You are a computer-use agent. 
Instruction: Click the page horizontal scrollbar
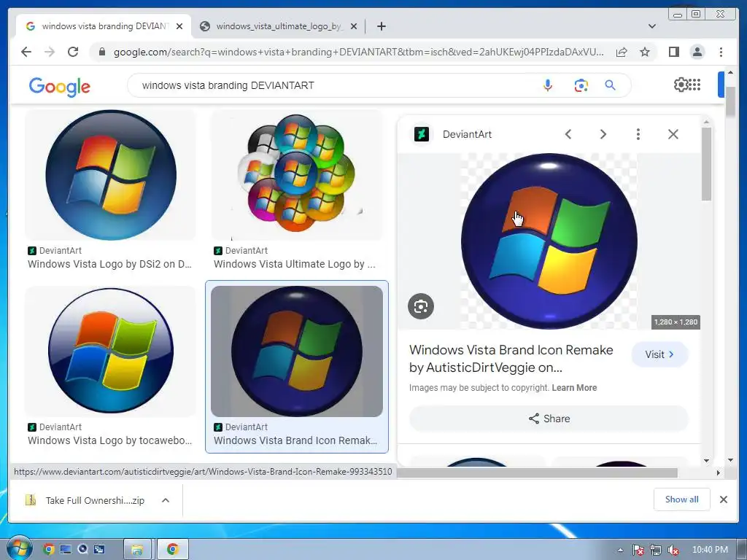pos(537,472)
